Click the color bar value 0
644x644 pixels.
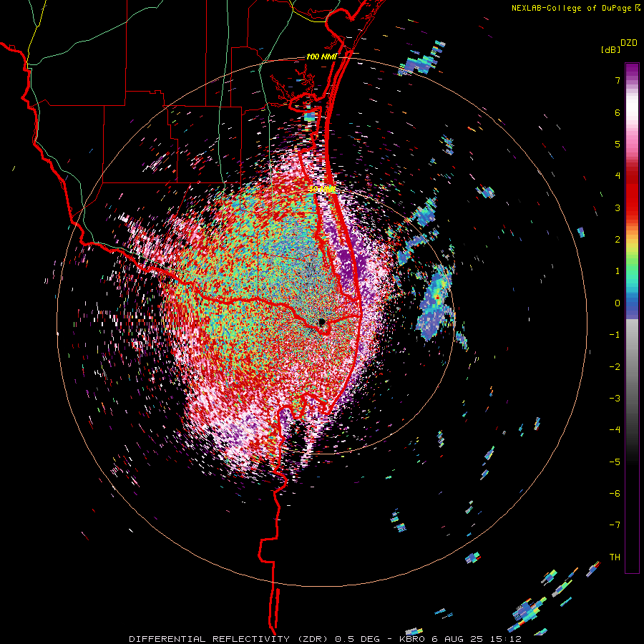click(x=618, y=303)
